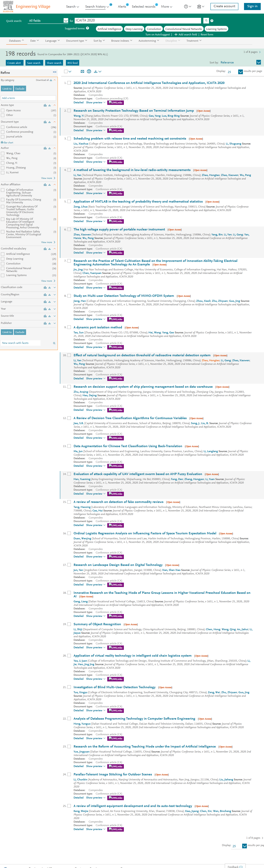
Task: Click New search with facets field
Action: 21,343
